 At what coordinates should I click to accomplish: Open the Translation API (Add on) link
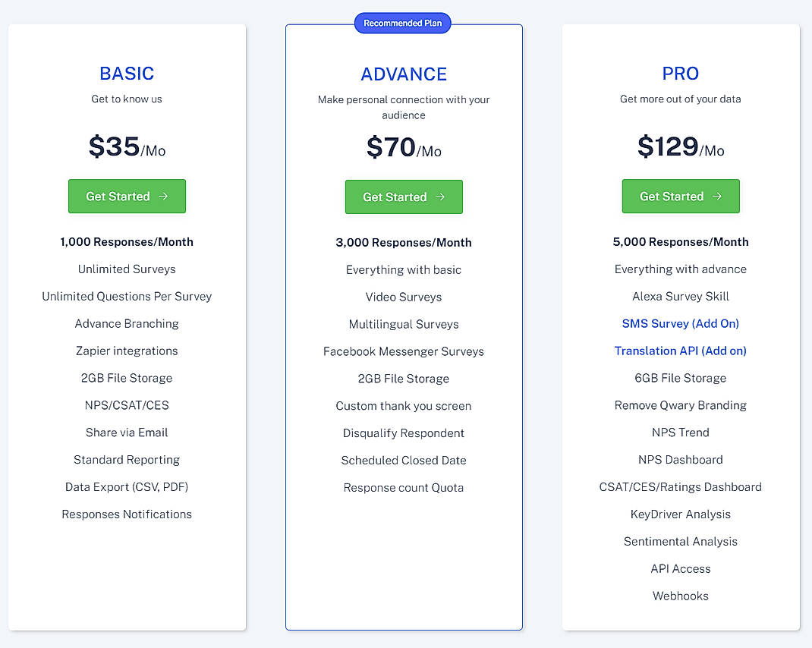(680, 351)
